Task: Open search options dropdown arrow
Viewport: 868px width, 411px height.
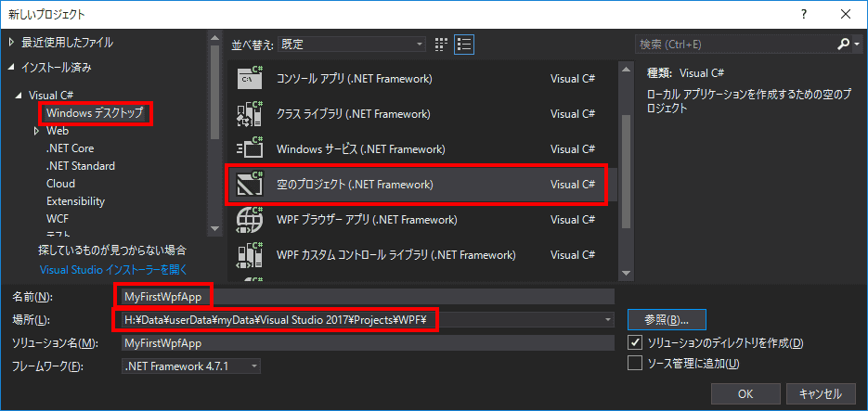Action: [857, 45]
